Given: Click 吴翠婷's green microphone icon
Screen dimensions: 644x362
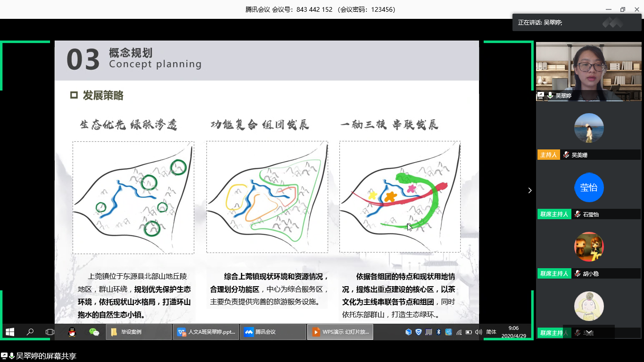Looking at the screenshot, I should tap(550, 96).
